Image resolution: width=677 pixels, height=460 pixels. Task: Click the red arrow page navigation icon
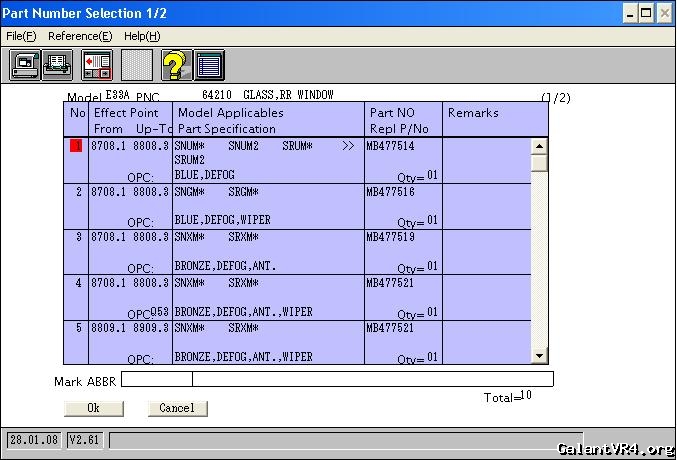[x=97, y=65]
